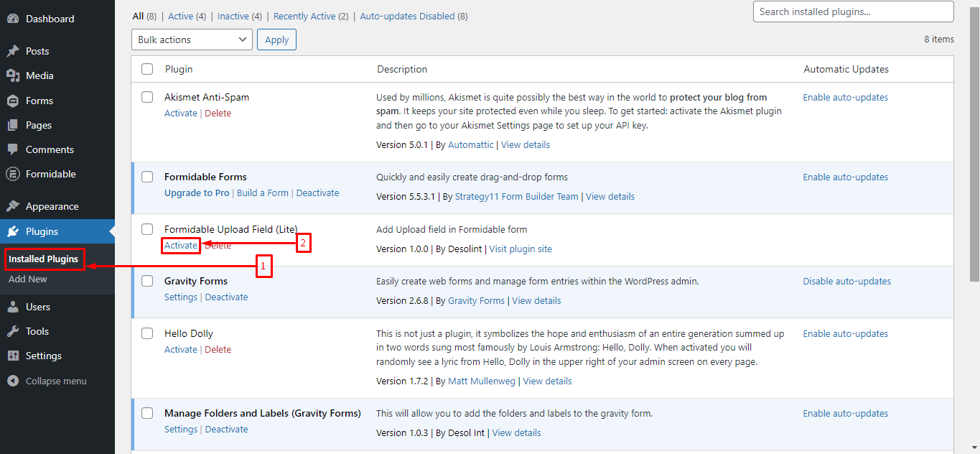The height and width of the screenshot is (454, 980).
Task: Click the Appearance paintbrush icon
Action: pyautogui.click(x=13, y=206)
